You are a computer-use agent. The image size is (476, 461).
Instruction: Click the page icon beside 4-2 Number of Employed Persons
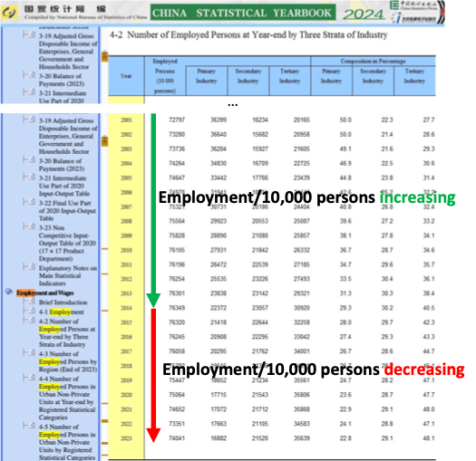coord(33,320)
